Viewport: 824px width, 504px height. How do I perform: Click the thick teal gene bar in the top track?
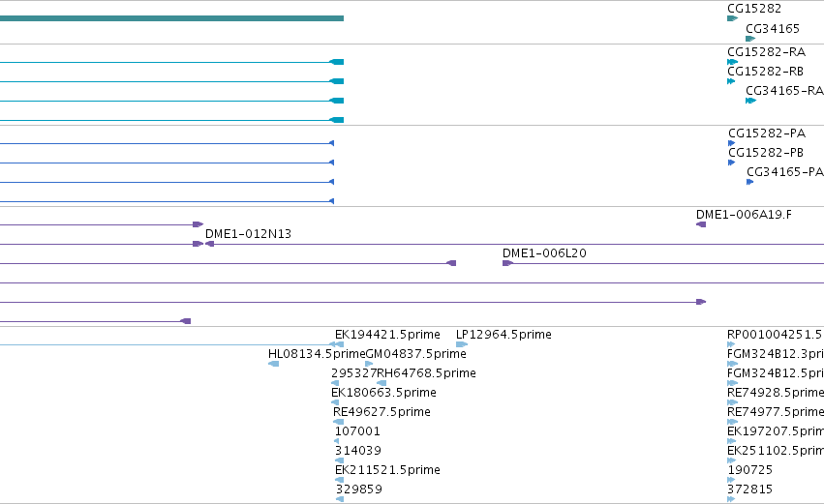coord(171,18)
